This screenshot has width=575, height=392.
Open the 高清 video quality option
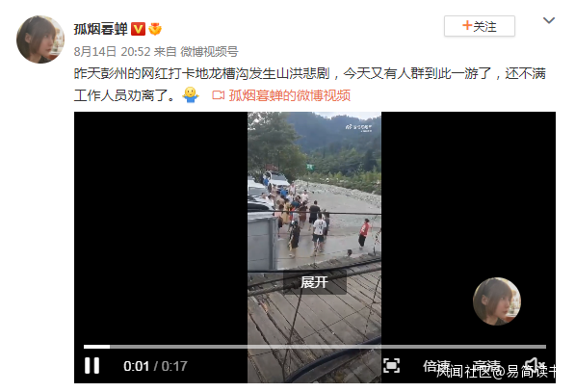(486, 366)
